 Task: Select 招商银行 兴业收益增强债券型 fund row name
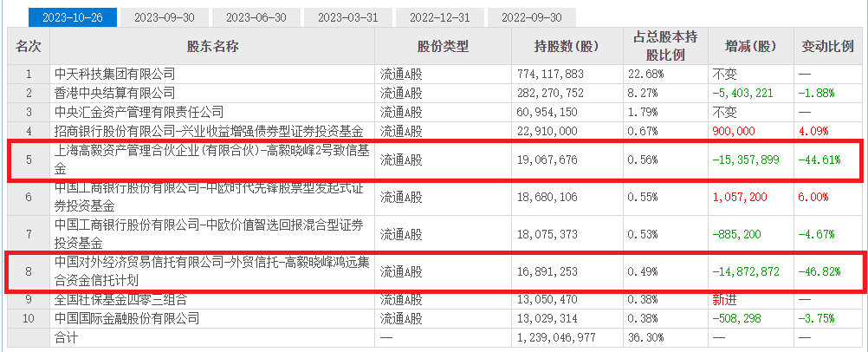[x=209, y=132]
